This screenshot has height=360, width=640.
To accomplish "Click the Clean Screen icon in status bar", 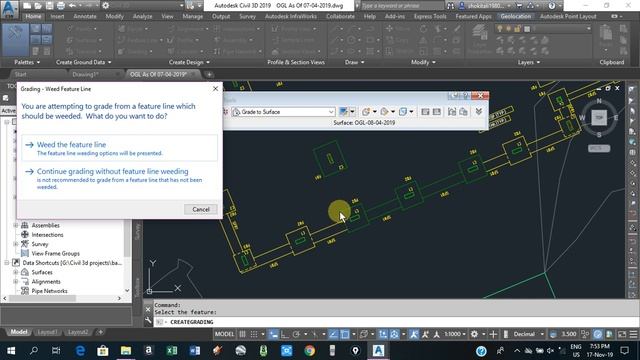I will tap(622, 334).
